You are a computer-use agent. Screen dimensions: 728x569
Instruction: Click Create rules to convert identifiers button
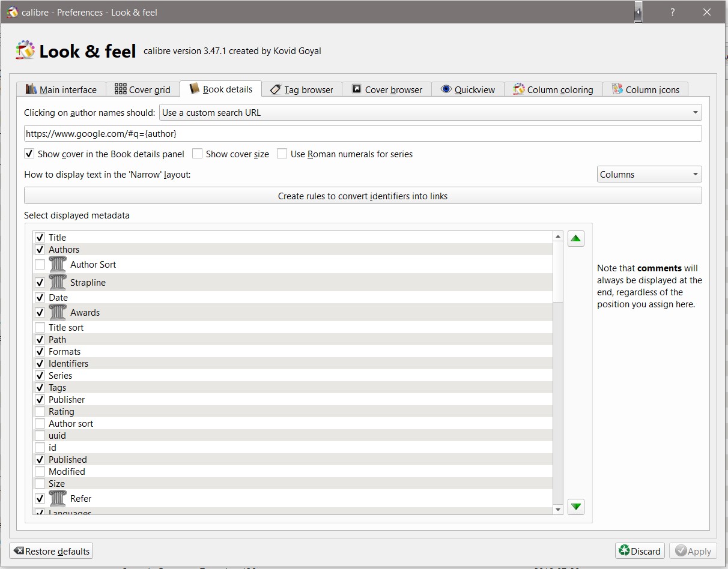click(363, 196)
